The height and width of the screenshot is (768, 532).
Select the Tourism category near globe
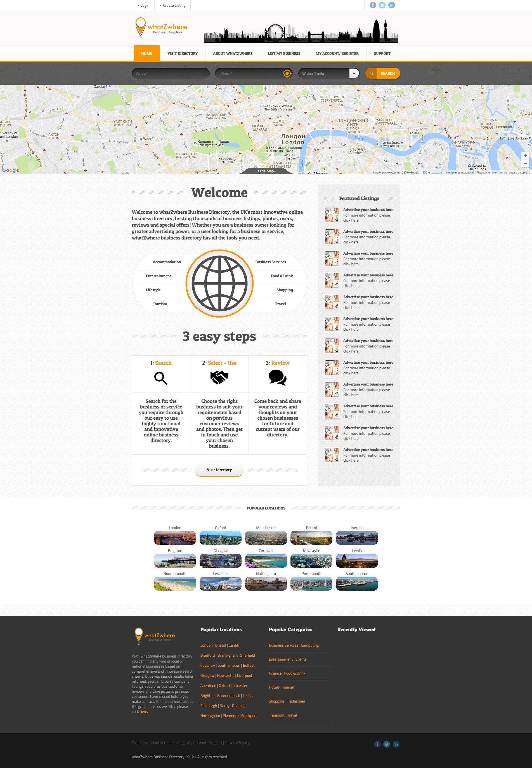(160, 304)
